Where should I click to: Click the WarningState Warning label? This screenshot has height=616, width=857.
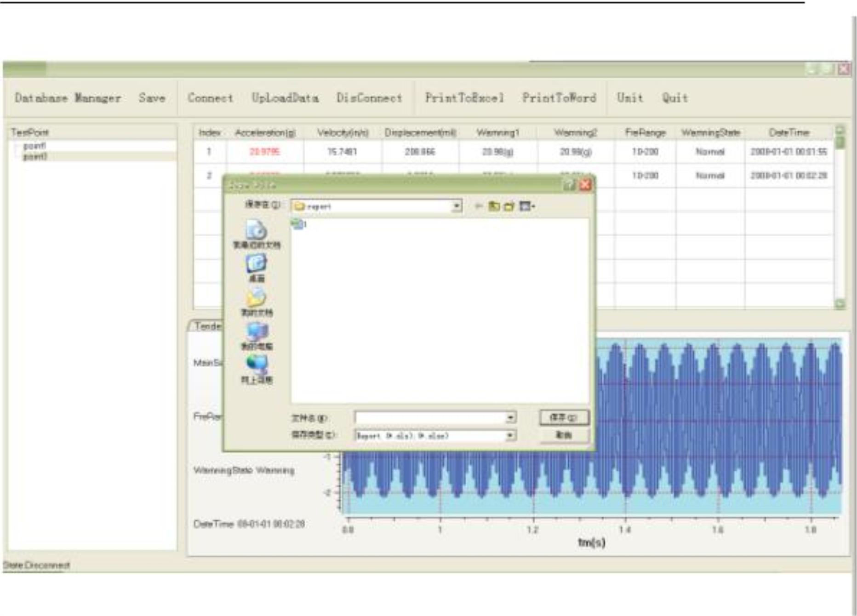244,470
